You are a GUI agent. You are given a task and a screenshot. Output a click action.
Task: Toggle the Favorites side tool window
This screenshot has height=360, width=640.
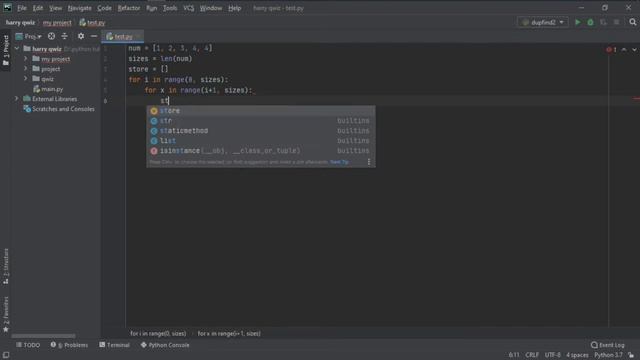(x=6, y=314)
